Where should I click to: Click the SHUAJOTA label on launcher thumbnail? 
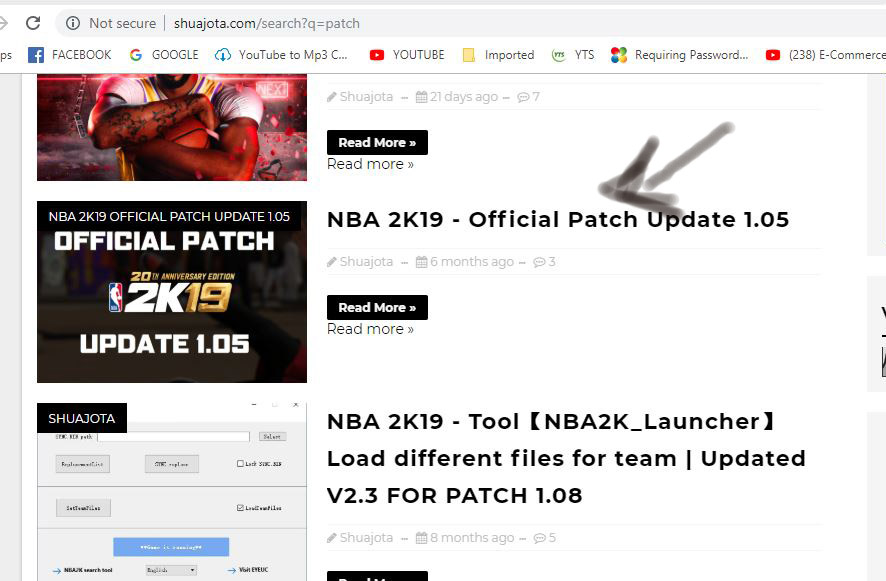[x=82, y=418]
